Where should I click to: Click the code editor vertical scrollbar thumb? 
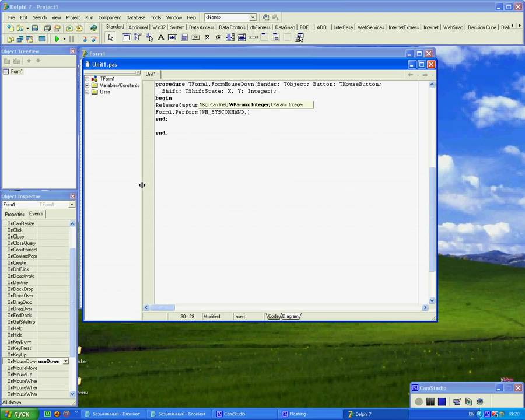coord(432,218)
